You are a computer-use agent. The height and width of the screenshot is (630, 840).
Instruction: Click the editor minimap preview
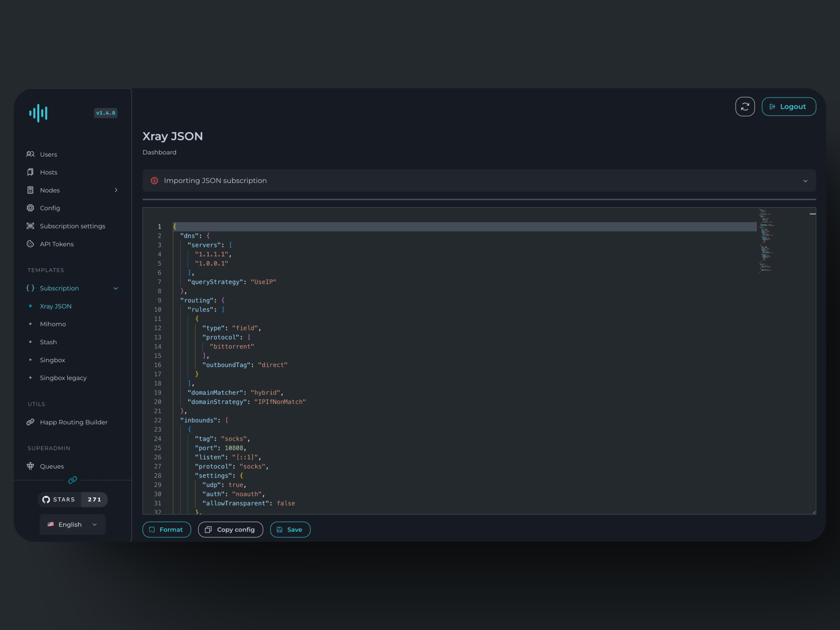766,241
